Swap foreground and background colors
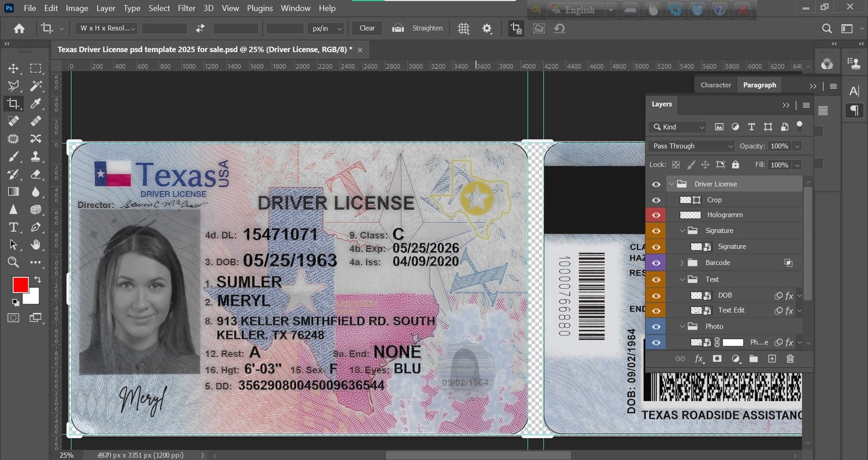 [37, 279]
